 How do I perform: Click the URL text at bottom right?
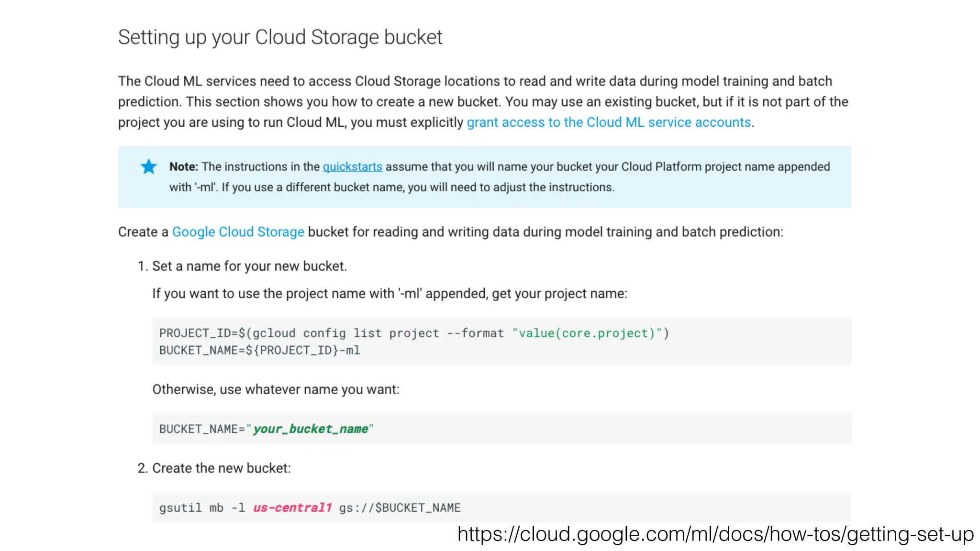tap(715, 534)
